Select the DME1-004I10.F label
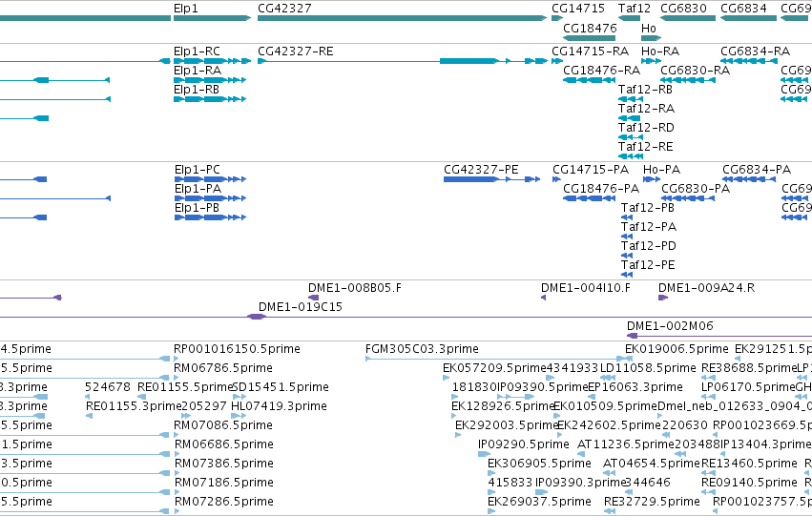Screen dimensions: 812x516 [586, 288]
